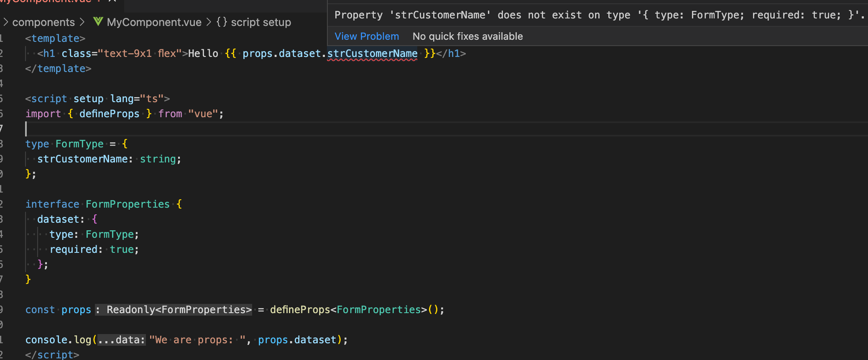Select MyComponent.vue in the breadcrumb
The height and width of the screenshot is (360, 868).
[154, 22]
